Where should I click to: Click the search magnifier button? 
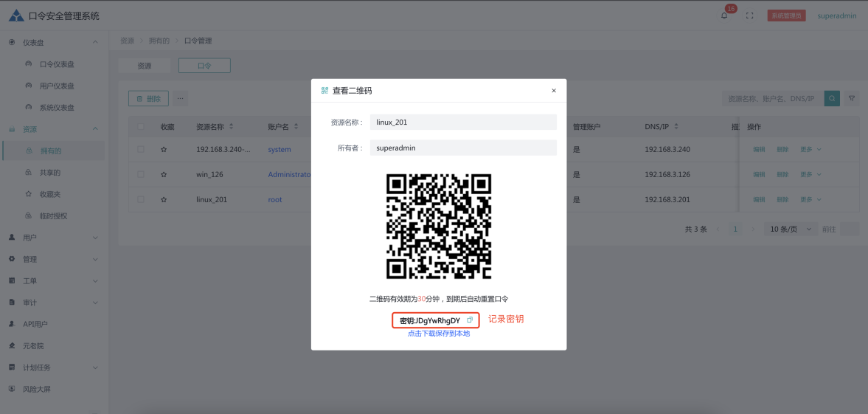pos(832,98)
